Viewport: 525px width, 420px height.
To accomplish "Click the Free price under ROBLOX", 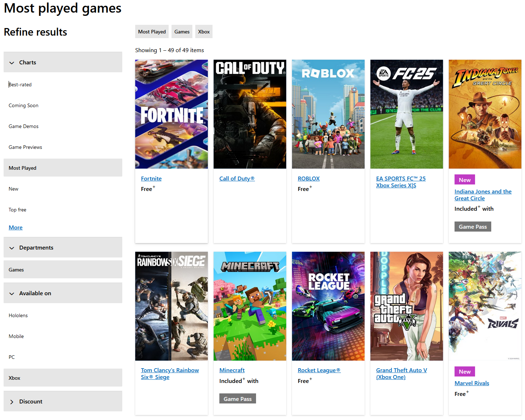I will (x=305, y=189).
